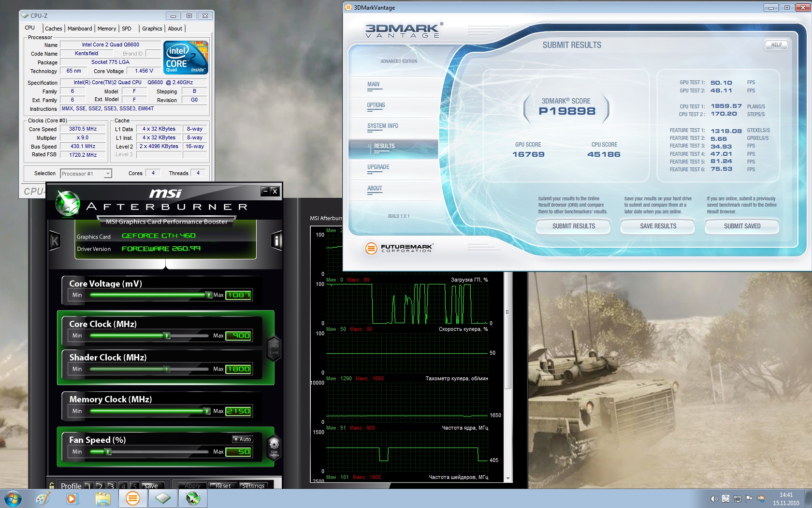Click the Reset button in Afterburner
Screen dimensions: 812x508
click(x=223, y=486)
